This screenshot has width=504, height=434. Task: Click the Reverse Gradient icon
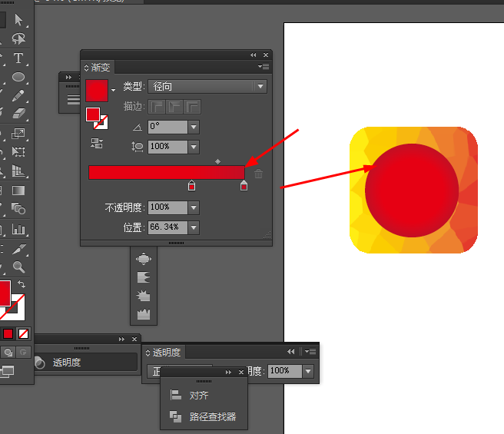click(97, 143)
